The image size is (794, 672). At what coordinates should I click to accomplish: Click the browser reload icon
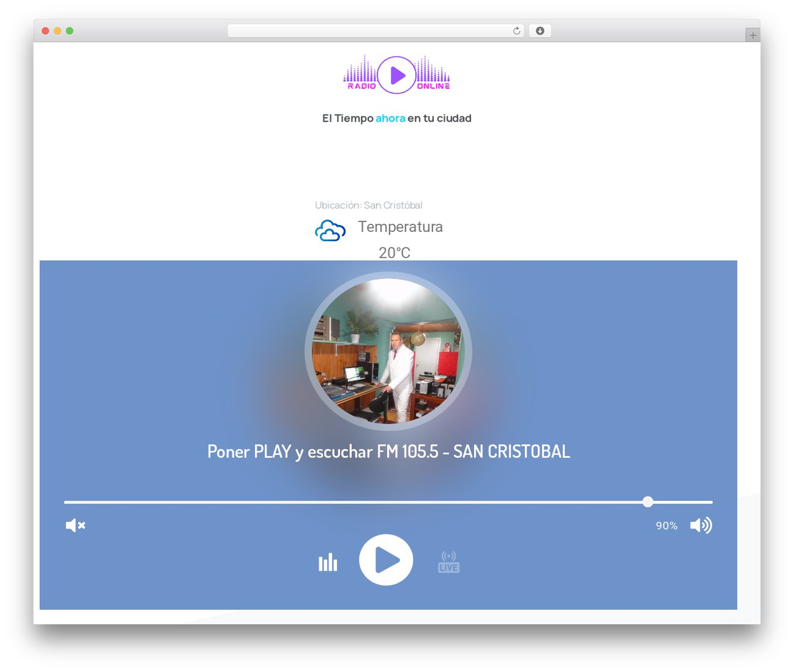pyautogui.click(x=516, y=31)
